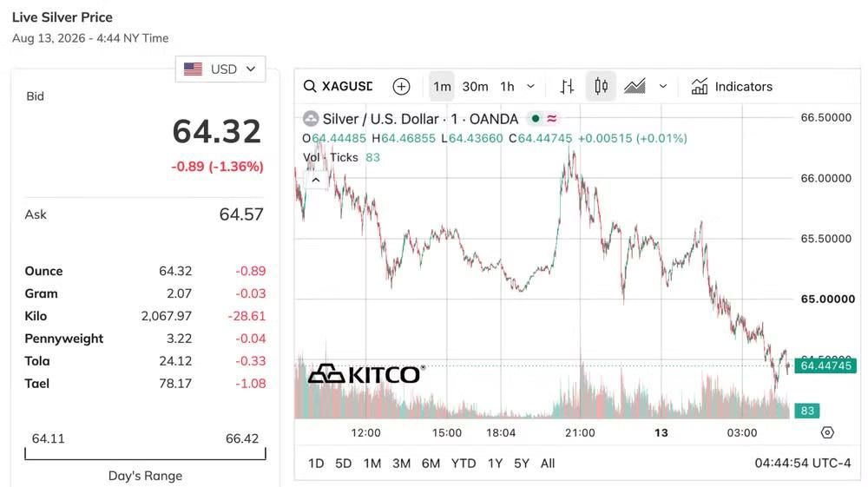Screen dimensions: 868x487
Task: Open the Indicators chart icon
Action: pos(700,86)
